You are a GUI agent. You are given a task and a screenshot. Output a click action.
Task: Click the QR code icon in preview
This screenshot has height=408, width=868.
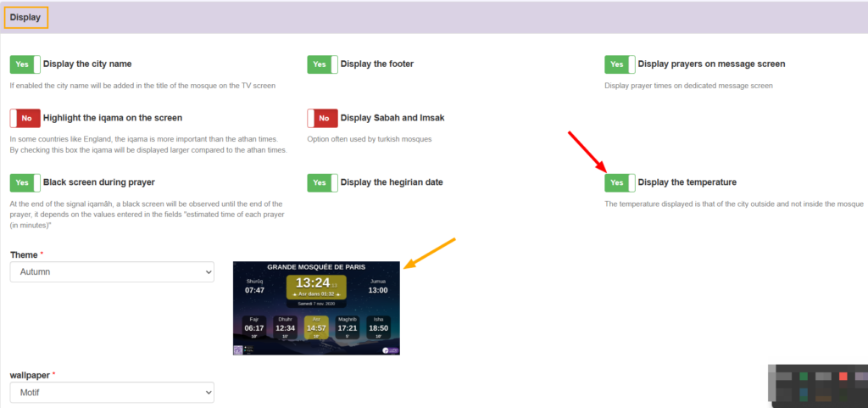coord(238,349)
